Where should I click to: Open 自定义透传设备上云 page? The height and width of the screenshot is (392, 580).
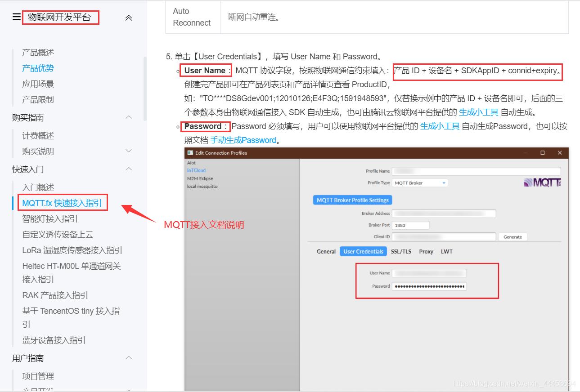click(x=58, y=235)
